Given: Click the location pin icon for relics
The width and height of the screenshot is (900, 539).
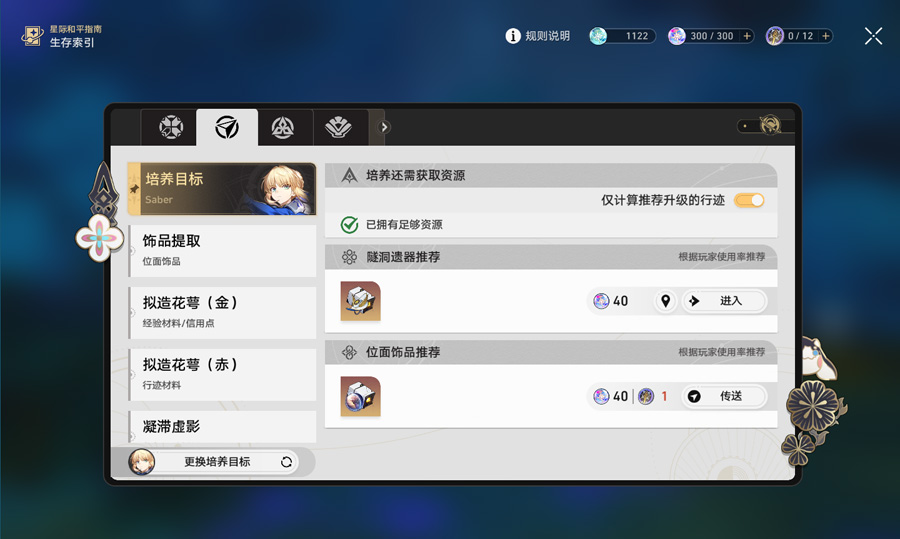Looking at the screenshot, I should pyautogui.click(x=665, y=301).
